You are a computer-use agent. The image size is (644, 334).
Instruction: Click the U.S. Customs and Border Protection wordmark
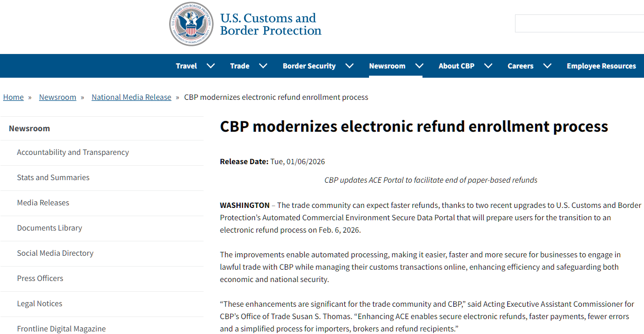coord(270,24)
